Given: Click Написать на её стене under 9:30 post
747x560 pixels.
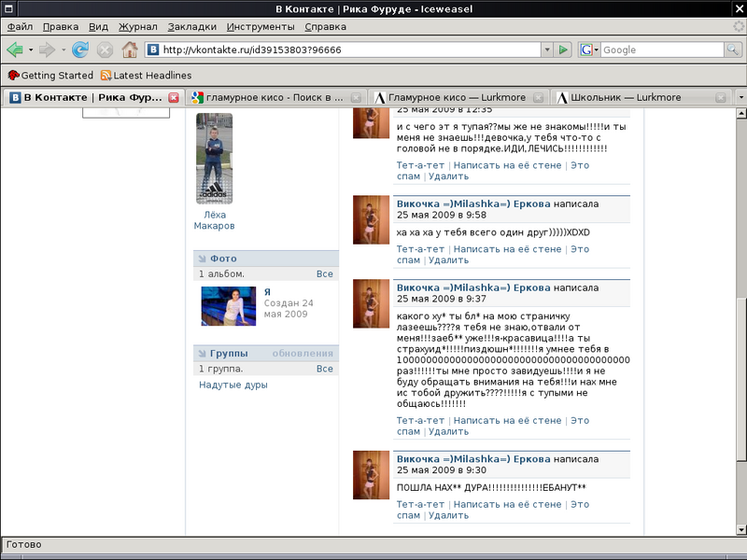Looking at the screenshot, I should 507,504.
